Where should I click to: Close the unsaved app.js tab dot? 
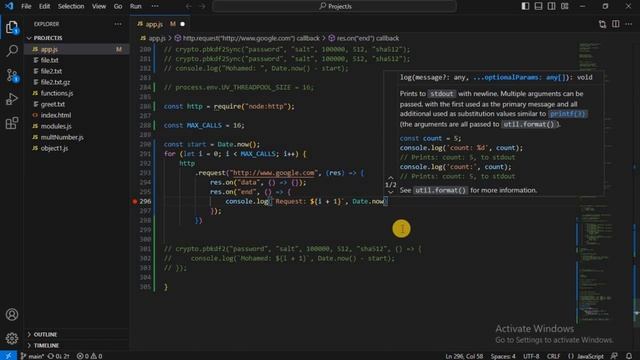pyautogui.click(x=182, y=24)
